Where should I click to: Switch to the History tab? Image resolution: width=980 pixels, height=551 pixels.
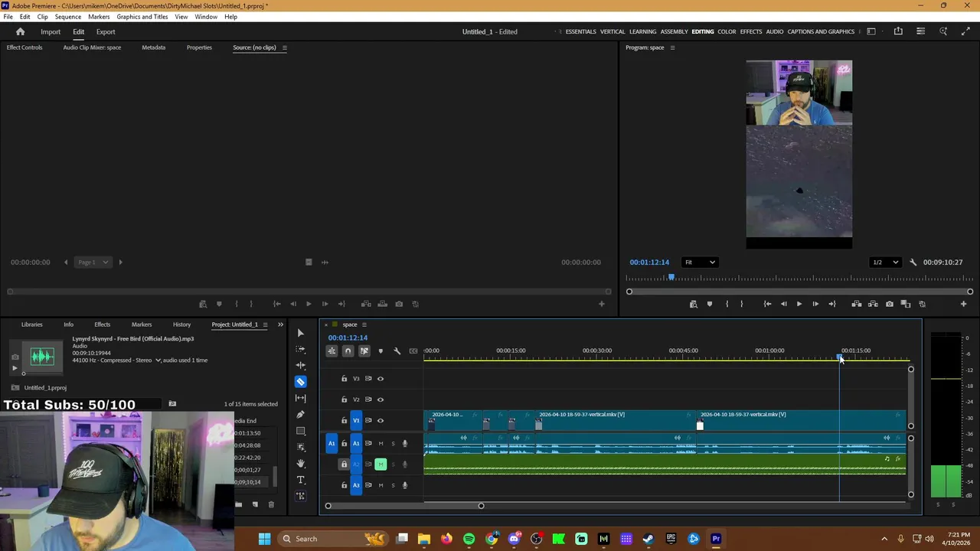[x=181, y=324]
